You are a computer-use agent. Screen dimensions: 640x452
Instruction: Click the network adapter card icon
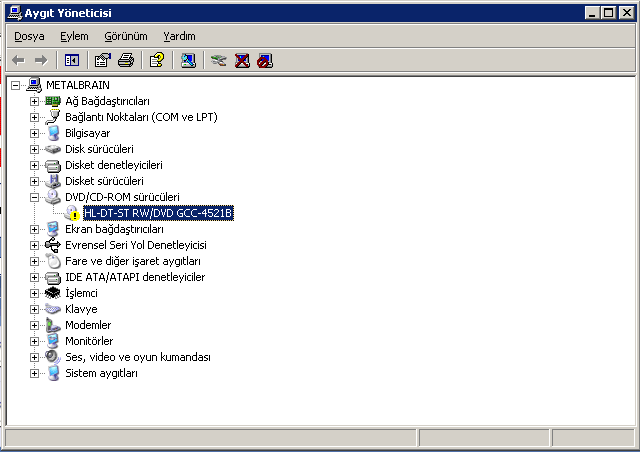pyautogui.click(x=53, y=101)
